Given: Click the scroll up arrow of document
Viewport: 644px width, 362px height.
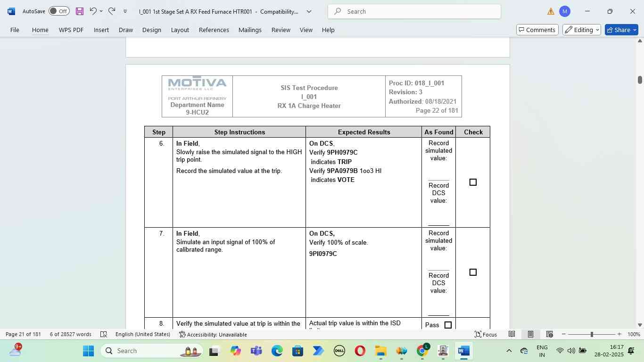Looking at the screenshot, I should click(x=640, y=41).
